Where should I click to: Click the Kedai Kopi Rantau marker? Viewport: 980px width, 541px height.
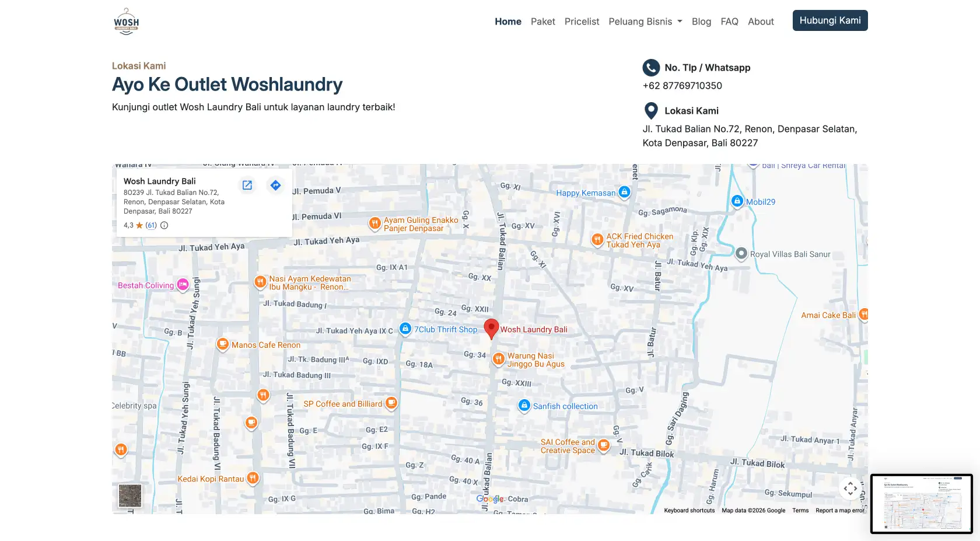pyautogui.click(x=253, y=478)
